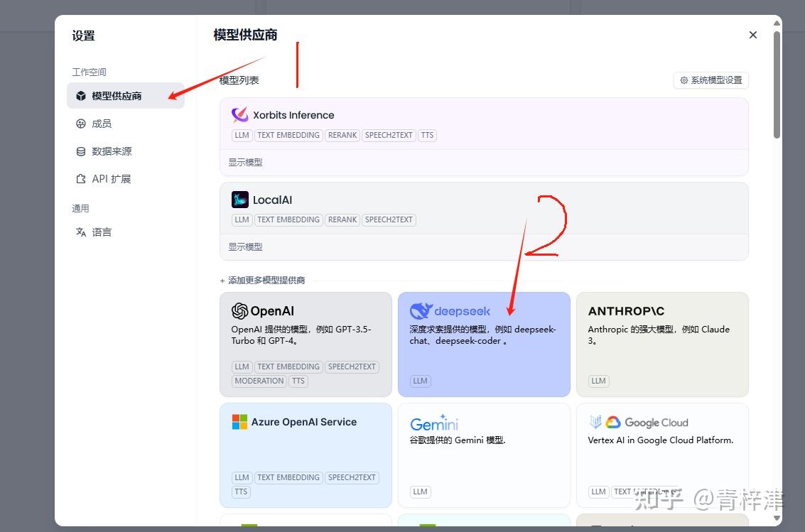Open the 模型供应商 settings section

(125, 96)
